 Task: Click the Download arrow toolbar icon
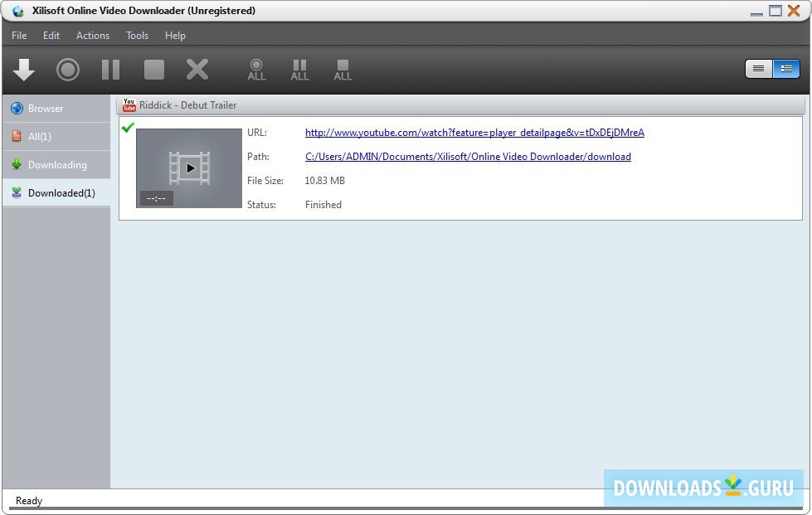[x=23, y=69]
